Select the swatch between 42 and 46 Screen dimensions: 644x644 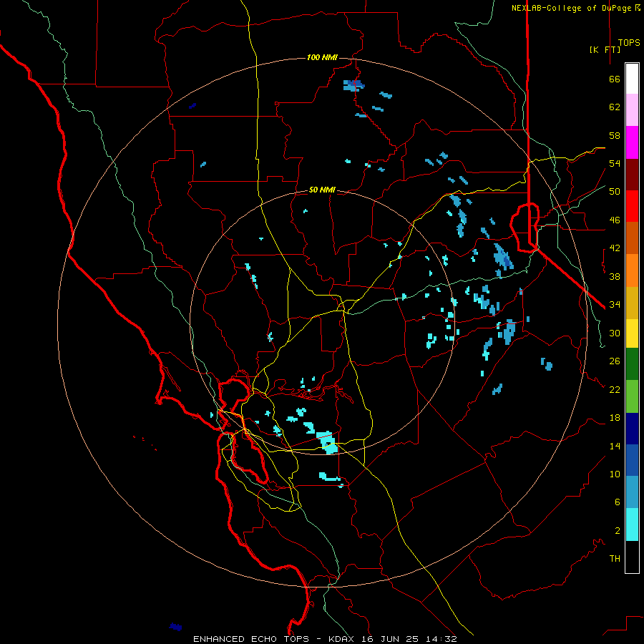pyautogui.click(x=632, y=238)
